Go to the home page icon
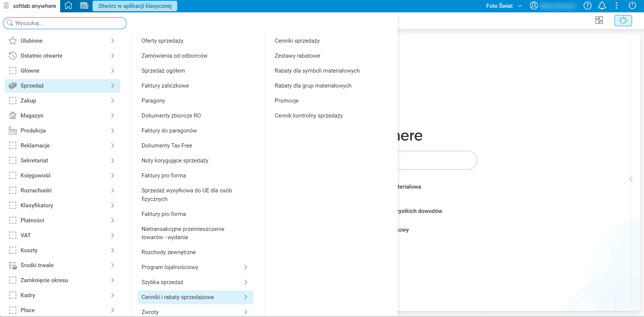 tap(68, 6)
